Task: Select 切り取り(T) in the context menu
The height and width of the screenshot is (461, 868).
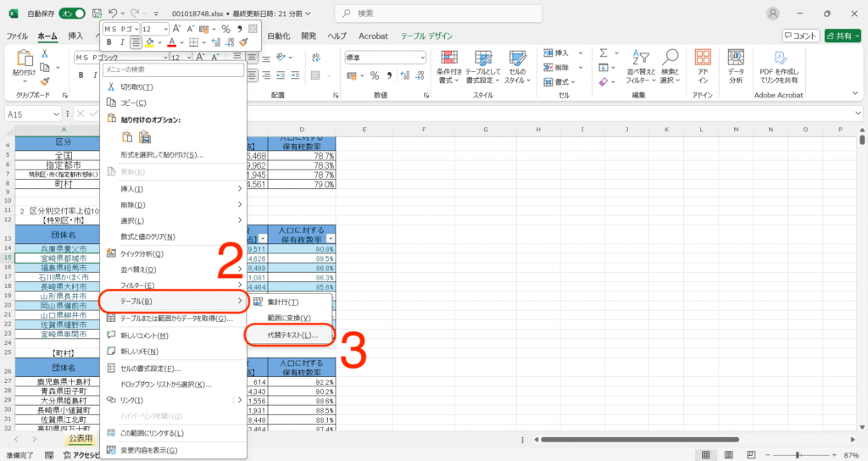Action: point(174,87)
